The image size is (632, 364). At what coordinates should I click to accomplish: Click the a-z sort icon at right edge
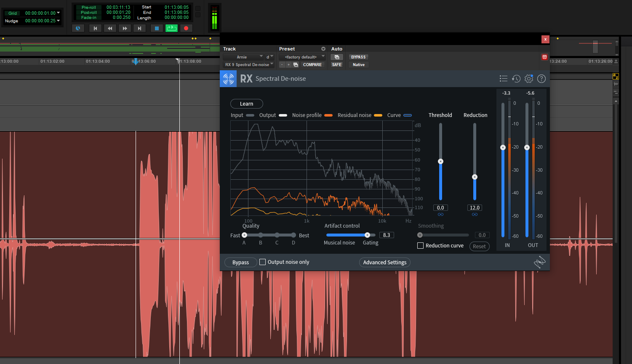616,76
